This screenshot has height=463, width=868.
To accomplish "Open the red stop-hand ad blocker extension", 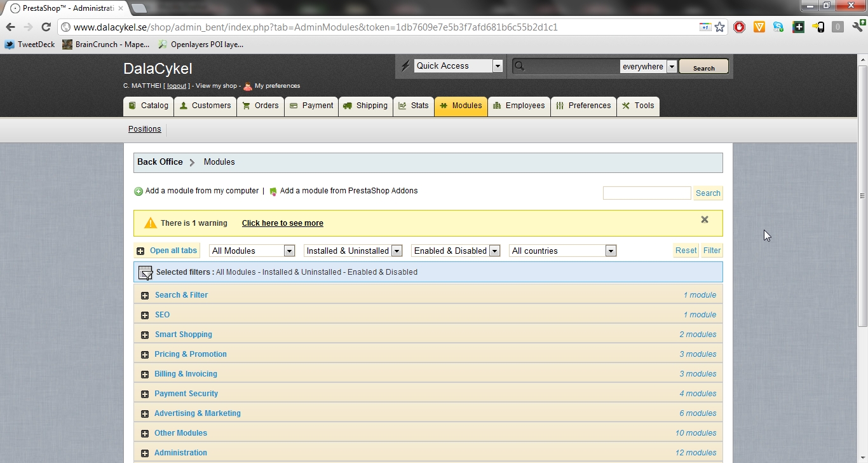I will pos(739,27).
